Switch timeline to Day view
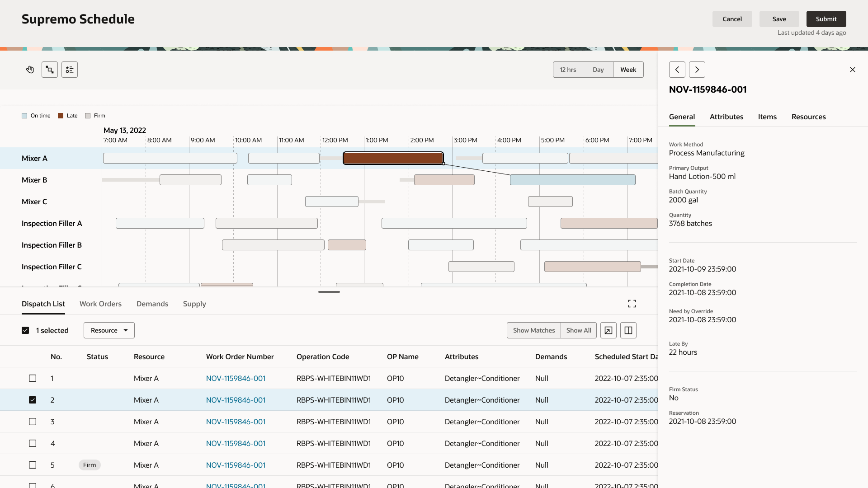The height and width of the screenshot is (488, 868). tap(598, 70)
